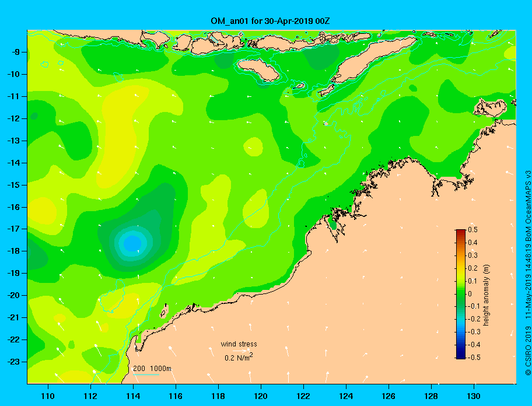This screenshot has height=406, width=532.
Task: Click longitude axis label "128"
Action: tap(431, 396)
